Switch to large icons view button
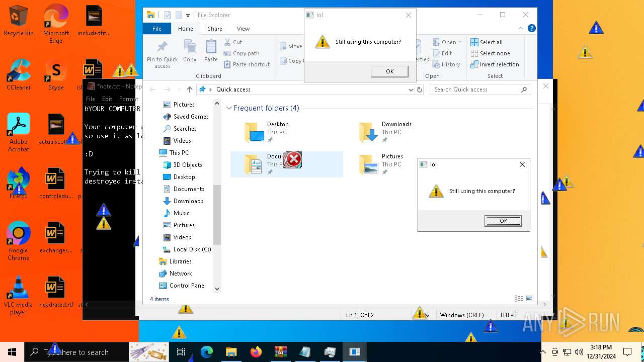Screen dimensions: 644x362 530,299
